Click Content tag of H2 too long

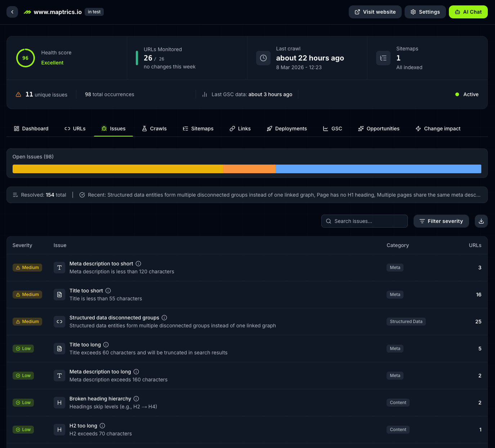pyautogui.click(x=398, y=430)
